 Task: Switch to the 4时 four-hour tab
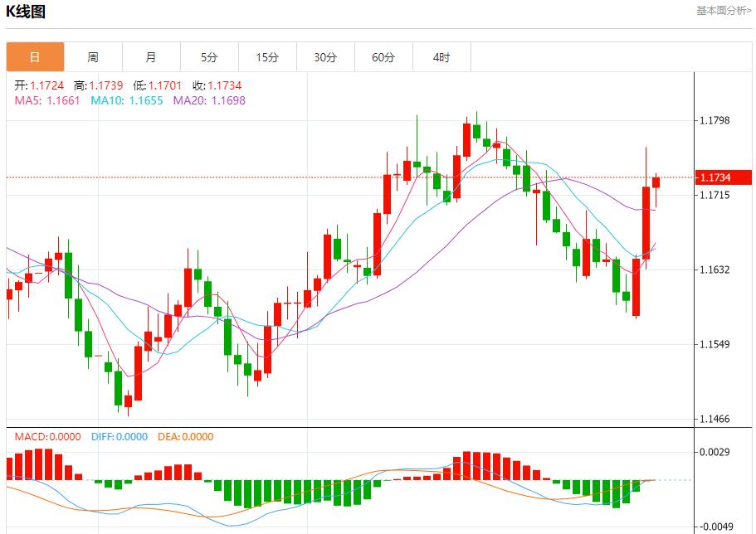pyautogui.click(x=441, y=57)
